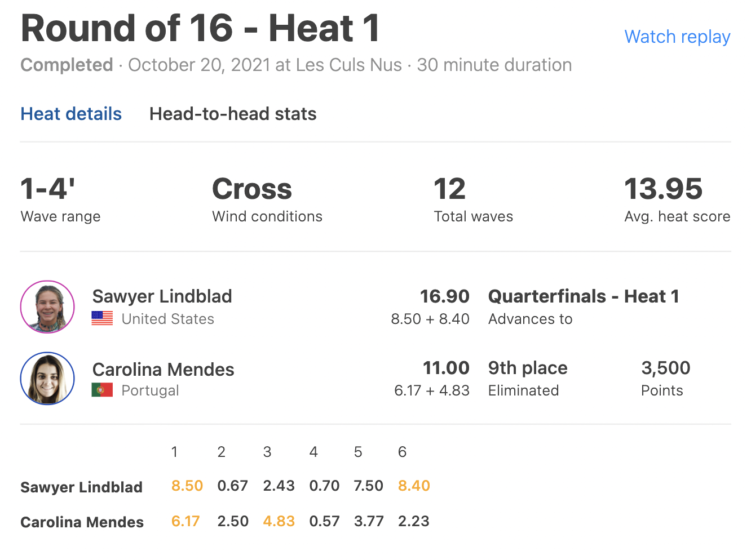Click the United States flag icon

[102, 318]
